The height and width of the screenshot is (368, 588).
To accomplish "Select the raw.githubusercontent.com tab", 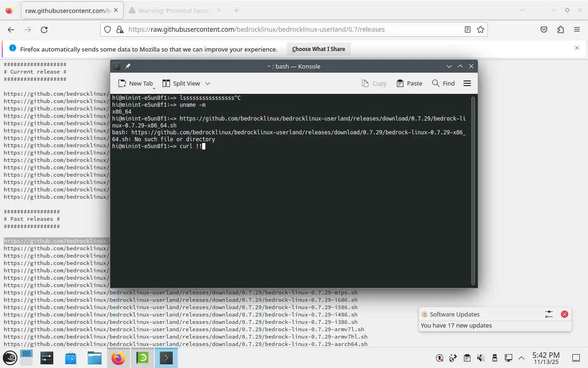I will click(x=71, y=10).
